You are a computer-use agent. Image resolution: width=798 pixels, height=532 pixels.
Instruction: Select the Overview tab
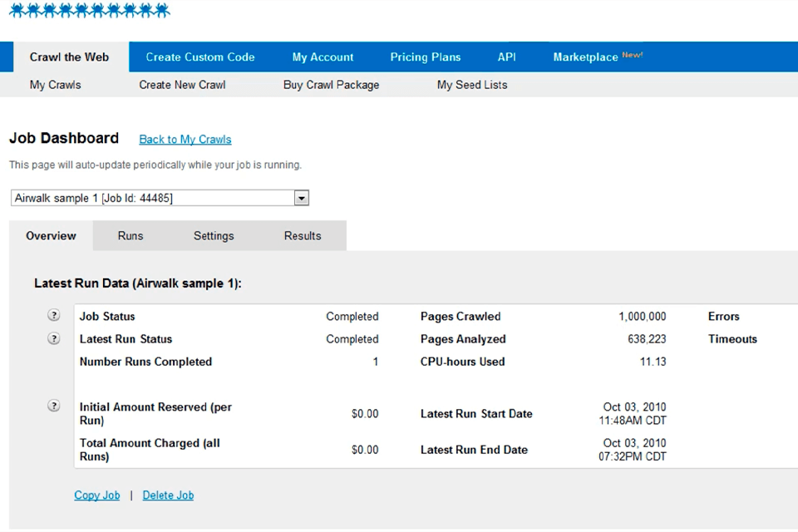coord(51,236)
